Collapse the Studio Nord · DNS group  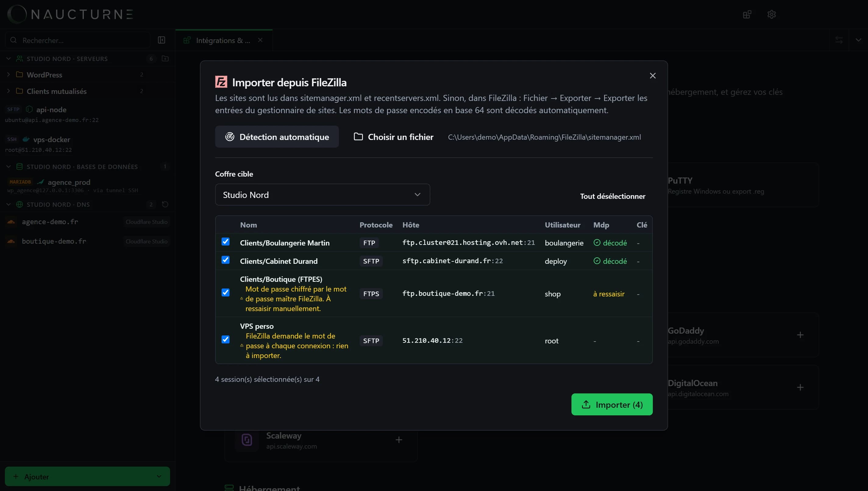click(x=9, y=204)
